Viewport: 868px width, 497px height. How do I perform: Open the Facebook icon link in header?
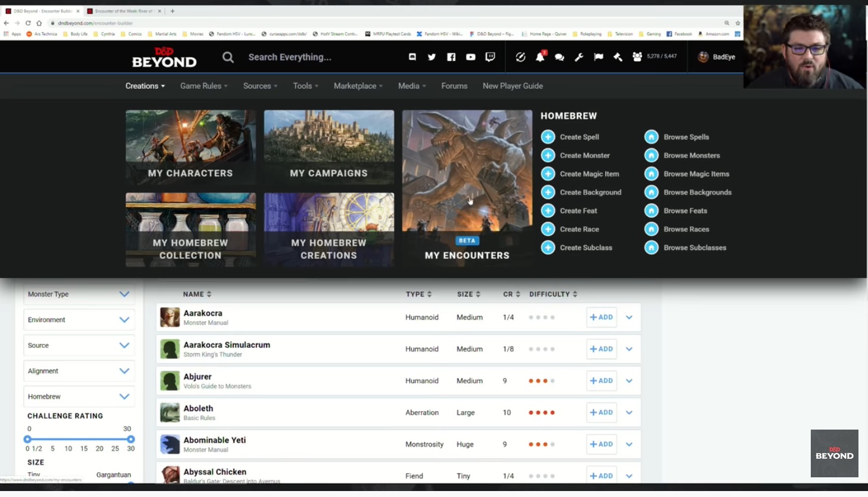click(x=451, y=57)
